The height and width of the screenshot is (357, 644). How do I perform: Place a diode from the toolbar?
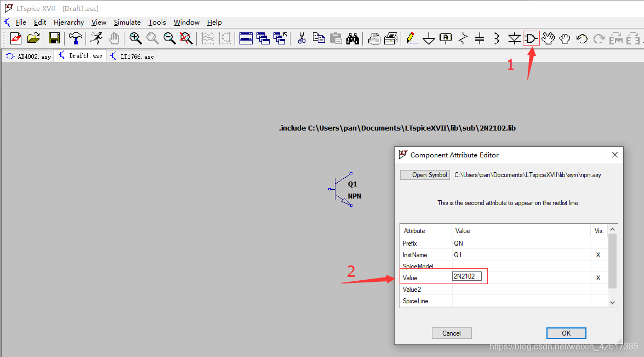coord(514,38)
